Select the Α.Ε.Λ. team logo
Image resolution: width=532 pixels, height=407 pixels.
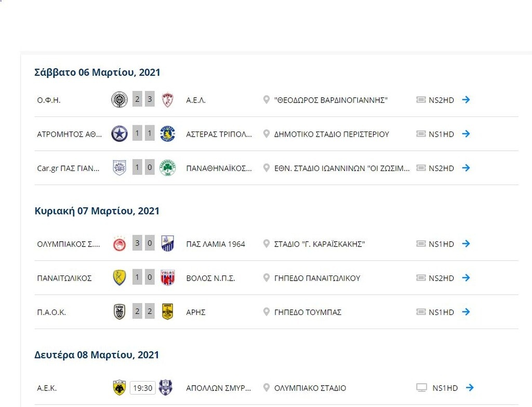167,99
